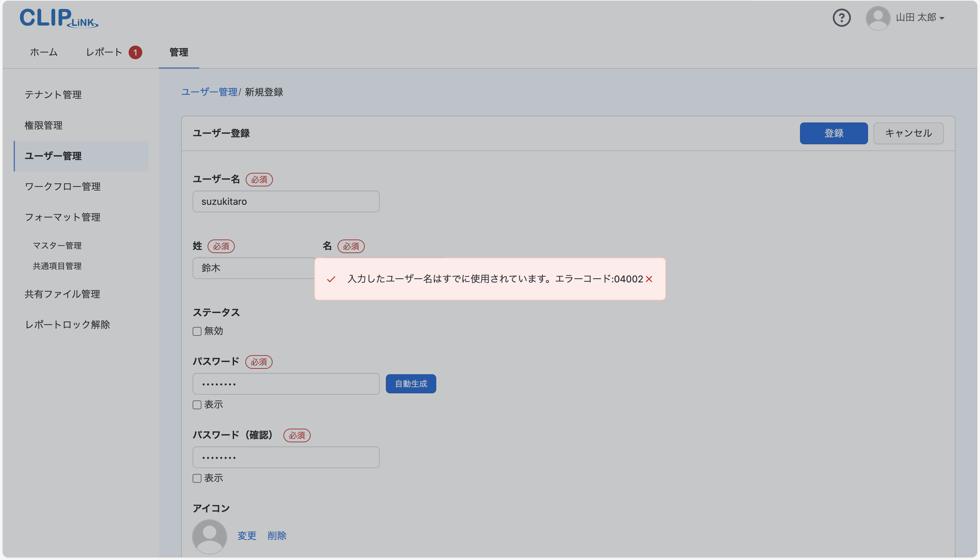Click the 自動生成 password button
The width and height of the screenshot is (980, 560).
click(411, 383)
